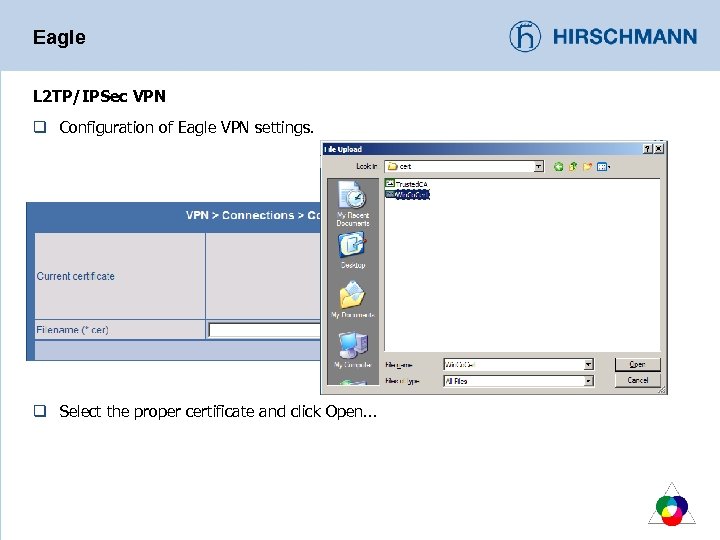
Task: Open My Recent Documents in the places bar
Action: coord(353,204)
